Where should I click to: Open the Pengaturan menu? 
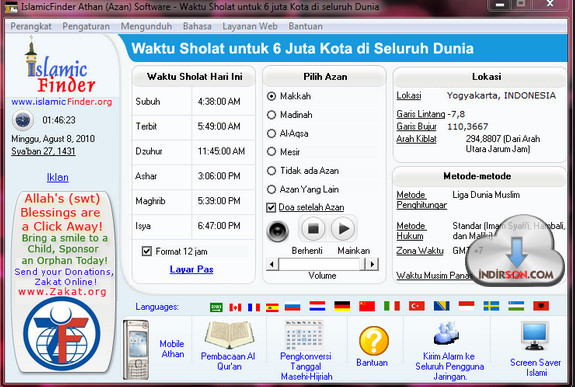tap(86, 26)
